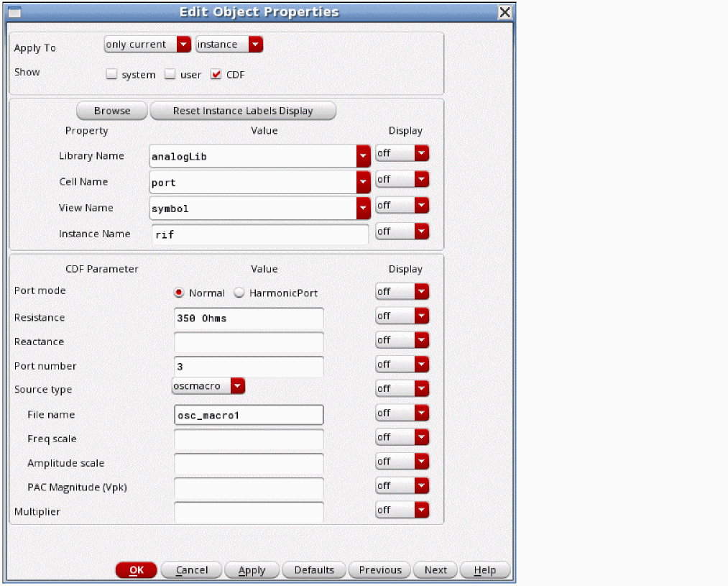Open the Resistance Display off dropdown
Image resolution: width=728 pixels, height=586 pixels.
tap(402, 316)
